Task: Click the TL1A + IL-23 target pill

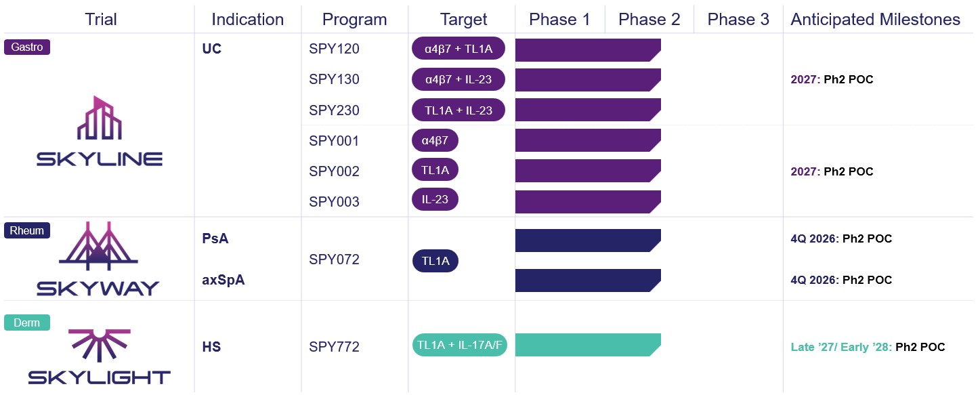Action: [x=459, y=110]
